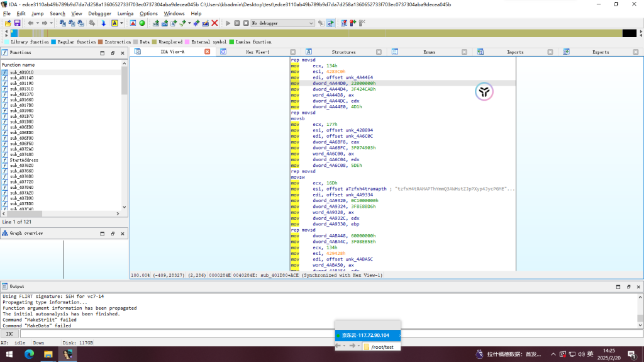The height and width of the screenshot is (362, 644).
Task: Click the pencil edit toolbar icon left of red X
Action: (206, 23)
